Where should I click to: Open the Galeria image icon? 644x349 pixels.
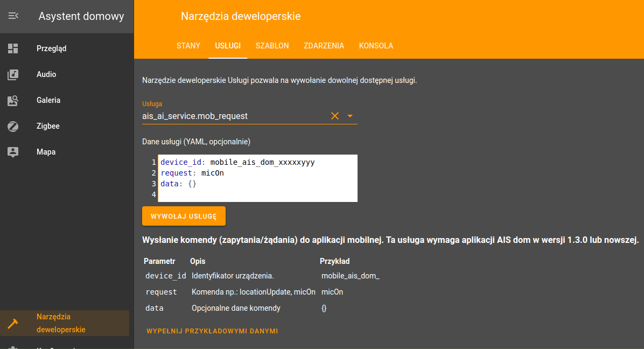tap(13, 100)
